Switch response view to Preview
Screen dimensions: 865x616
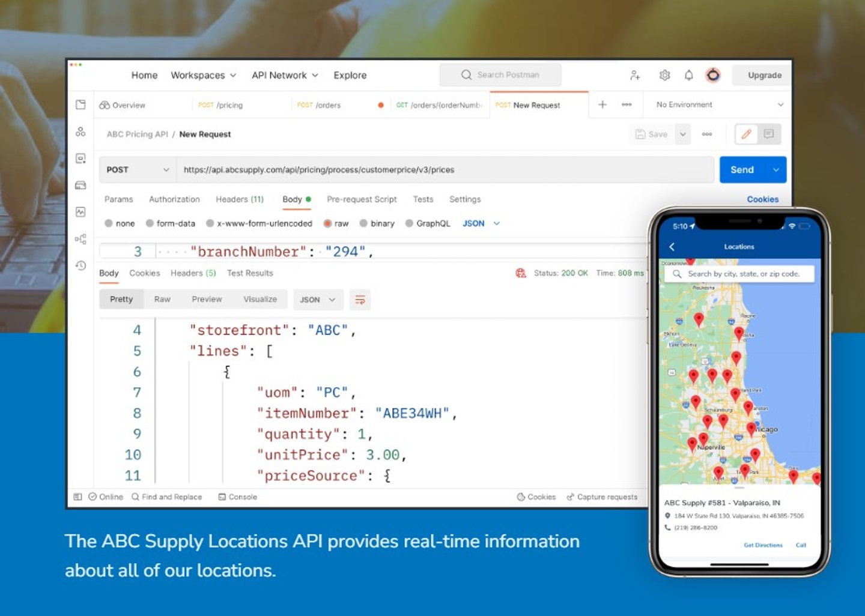tap(207, 299)
